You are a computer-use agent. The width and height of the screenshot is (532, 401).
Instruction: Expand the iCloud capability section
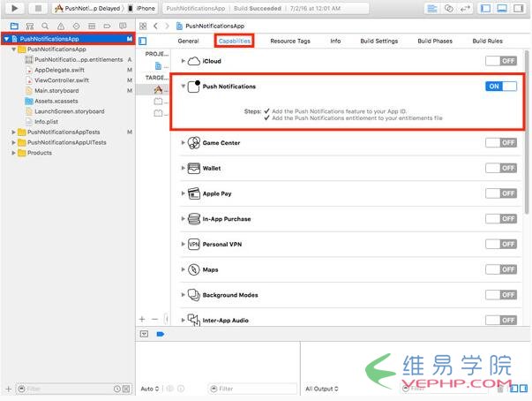click(x=183, y=61)
